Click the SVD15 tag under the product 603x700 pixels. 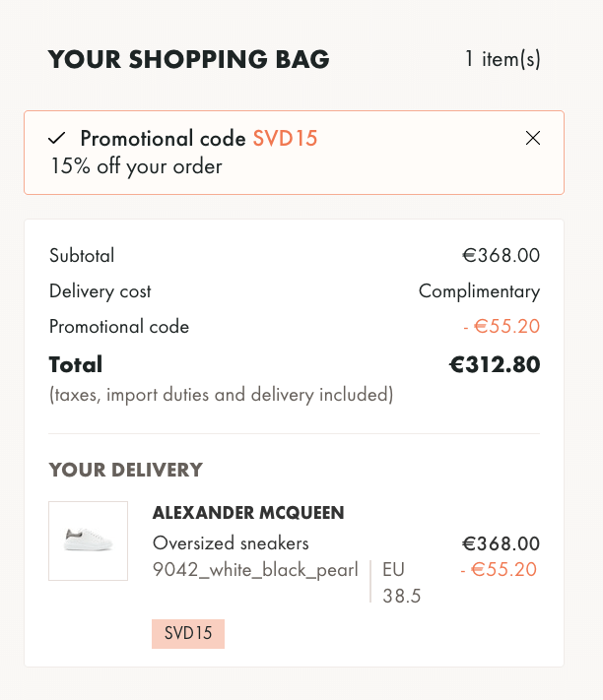point(188,633)
